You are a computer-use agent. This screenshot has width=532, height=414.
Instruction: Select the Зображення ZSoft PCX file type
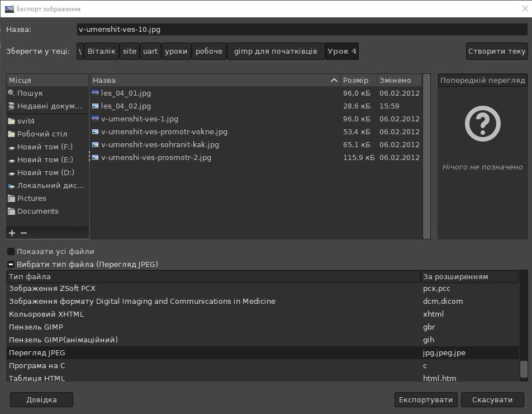263,288
